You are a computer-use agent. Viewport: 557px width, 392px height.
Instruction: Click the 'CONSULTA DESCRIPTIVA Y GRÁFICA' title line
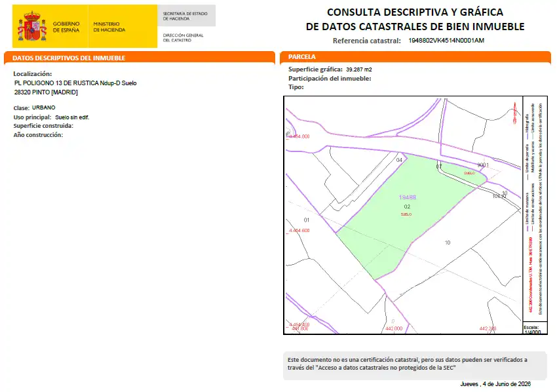[415, 12]
